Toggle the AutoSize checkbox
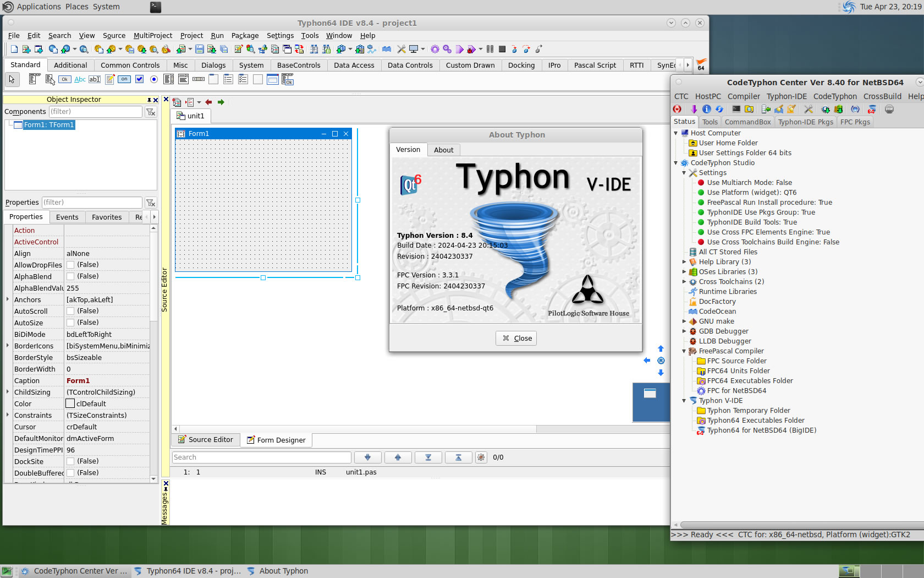Image resolution: width=924 pixels, height=578 pixels. coord(70,323)
